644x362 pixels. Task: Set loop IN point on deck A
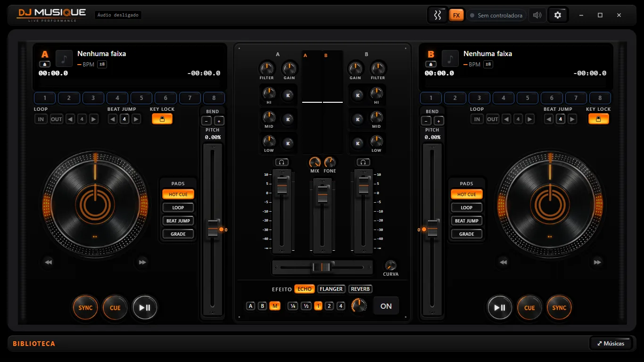41,119
